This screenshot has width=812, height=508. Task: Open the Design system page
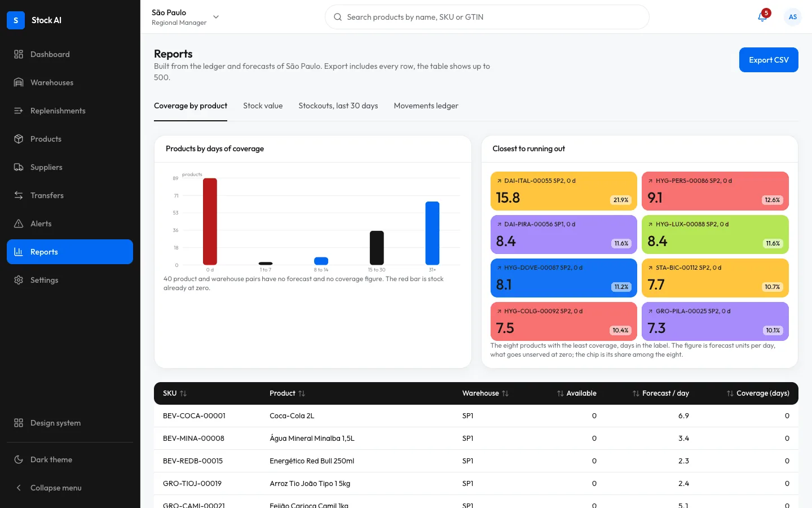pyautogui.click(x=70, y=423)
